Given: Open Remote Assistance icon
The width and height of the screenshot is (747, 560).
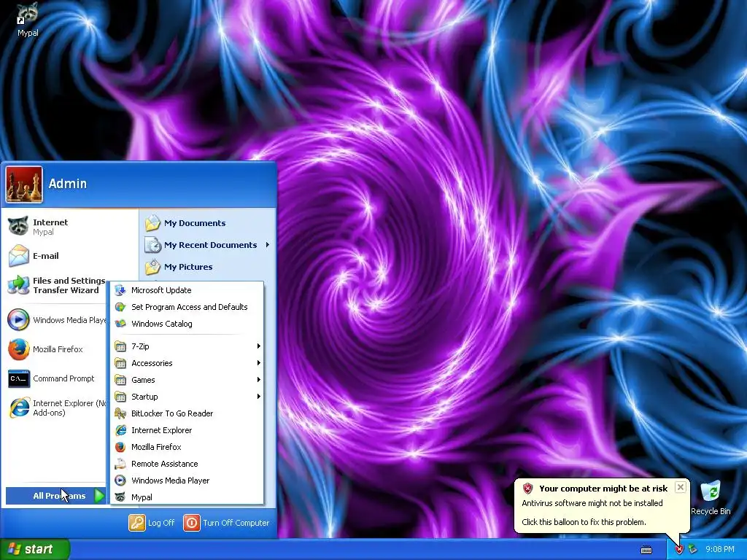Looking at the screenshot, I should pos(120,464).
